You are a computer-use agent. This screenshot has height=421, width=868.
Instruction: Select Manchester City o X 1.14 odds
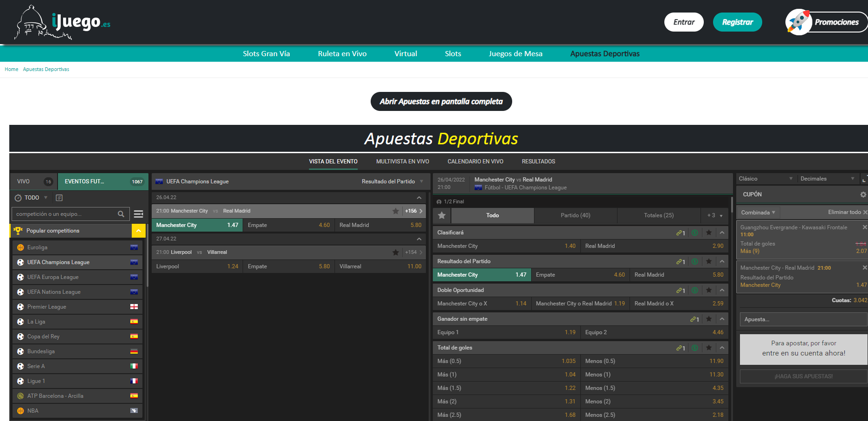point(482,304)
